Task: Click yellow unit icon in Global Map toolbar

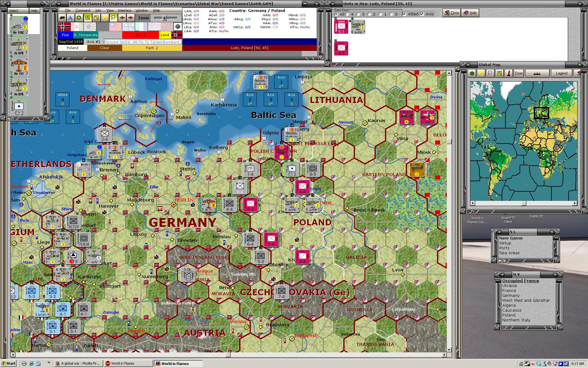Action: coord(499,73)
